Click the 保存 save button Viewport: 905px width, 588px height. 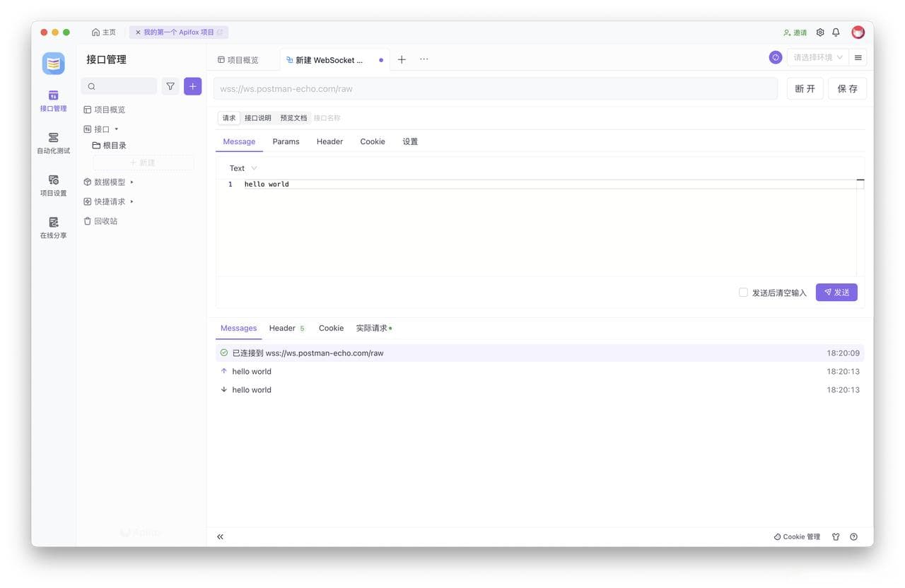pyautogui.click(x=848, y=88)
